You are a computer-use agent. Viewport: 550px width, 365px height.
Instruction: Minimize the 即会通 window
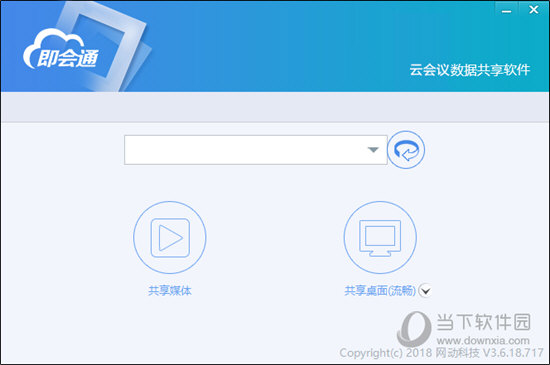pos(506,11)
